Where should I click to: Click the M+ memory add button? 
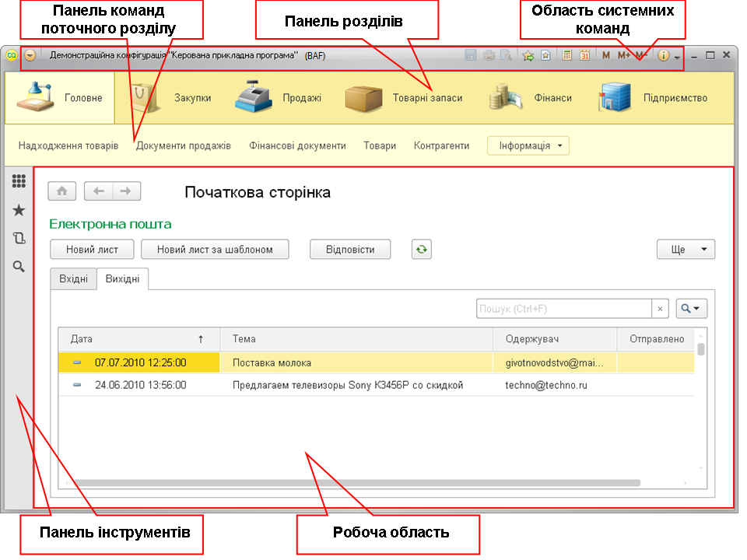623,55
